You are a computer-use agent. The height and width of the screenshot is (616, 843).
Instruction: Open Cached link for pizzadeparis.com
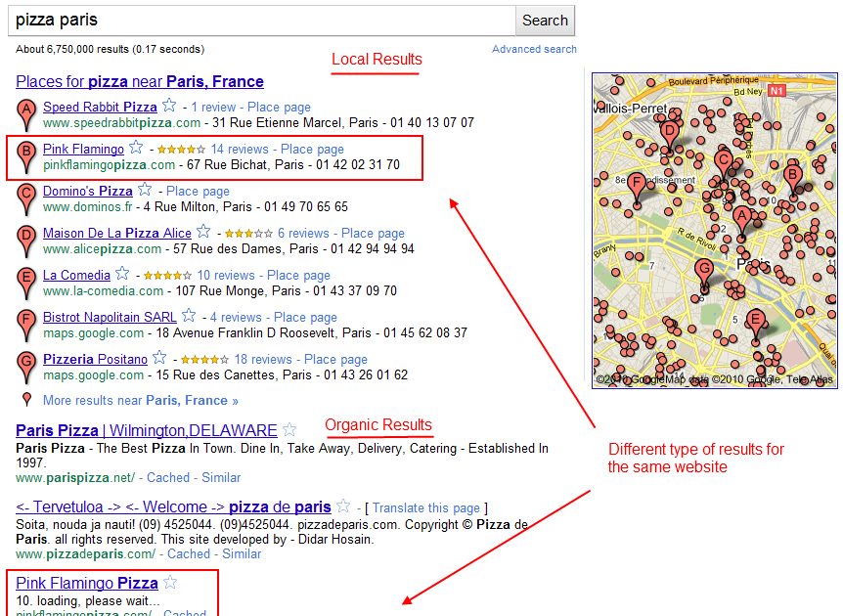(189, 554)
